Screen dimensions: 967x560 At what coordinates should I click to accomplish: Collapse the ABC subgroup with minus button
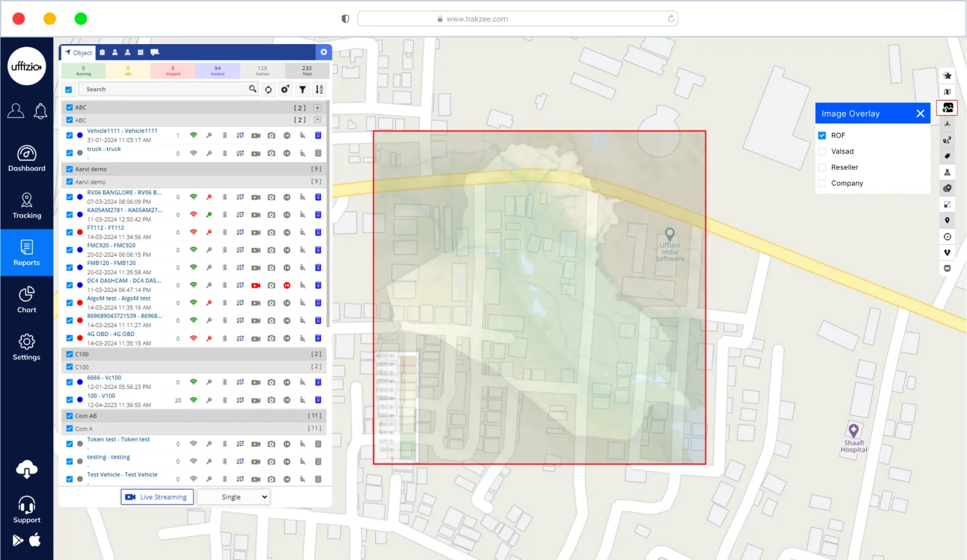317,120
